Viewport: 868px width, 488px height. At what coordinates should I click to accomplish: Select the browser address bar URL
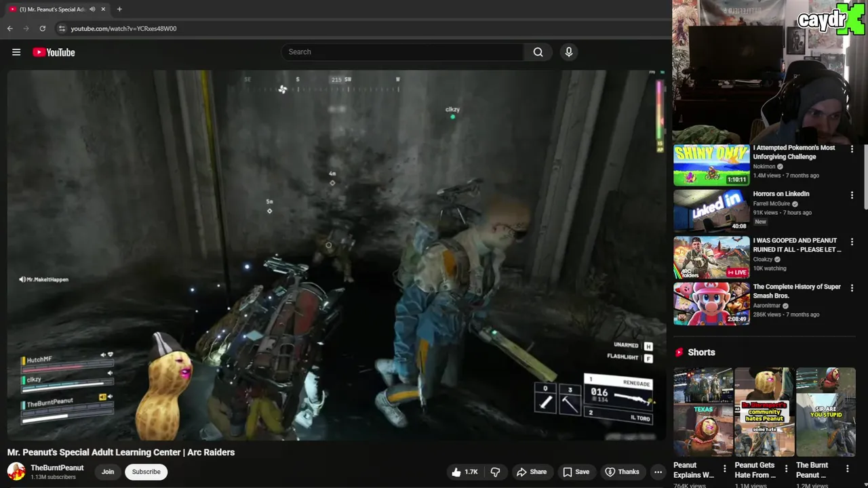[123, 28]
